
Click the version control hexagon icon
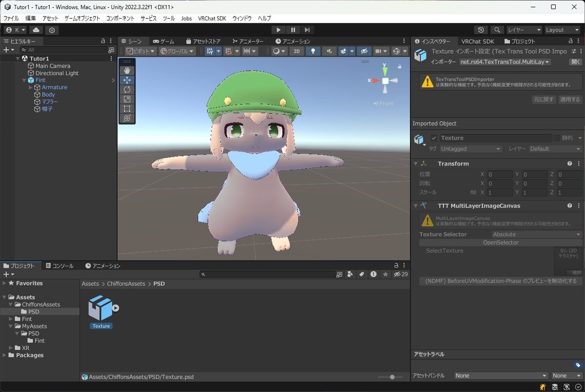tap(52, 30)
